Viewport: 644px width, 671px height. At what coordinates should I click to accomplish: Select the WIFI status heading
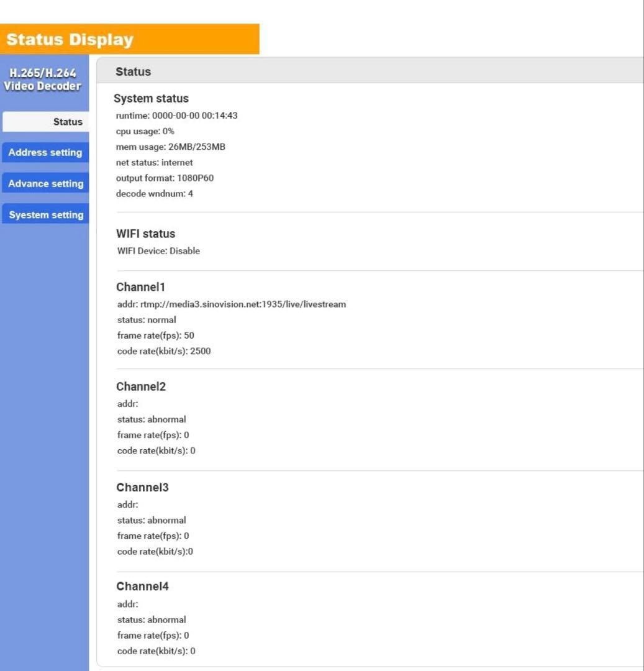pos(145,234)
